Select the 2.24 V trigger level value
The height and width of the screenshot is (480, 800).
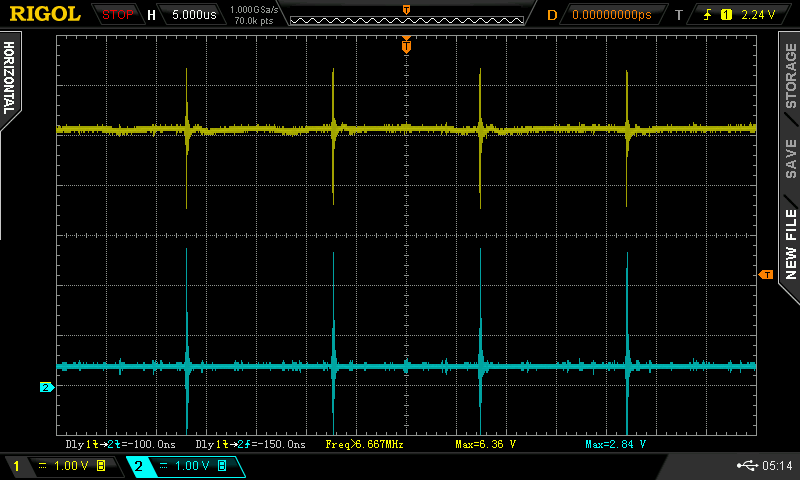(x=759, y=15)
